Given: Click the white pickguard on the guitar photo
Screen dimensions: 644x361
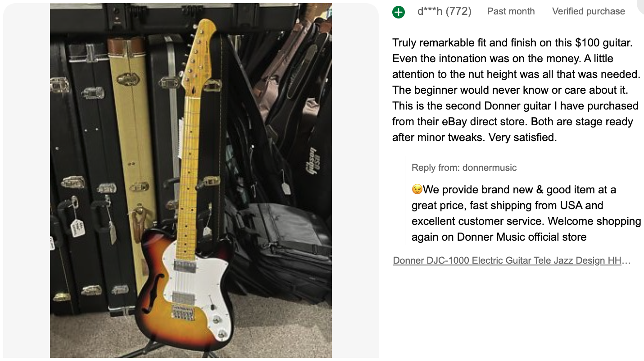Looking at the screenshot, I should 198,288.
